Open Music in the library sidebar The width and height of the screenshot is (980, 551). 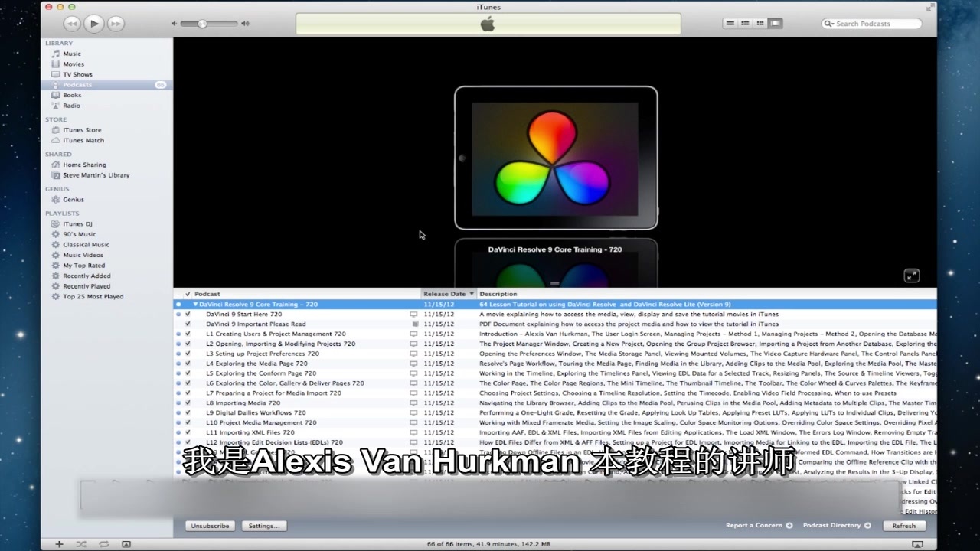click(x=72, y=54)
